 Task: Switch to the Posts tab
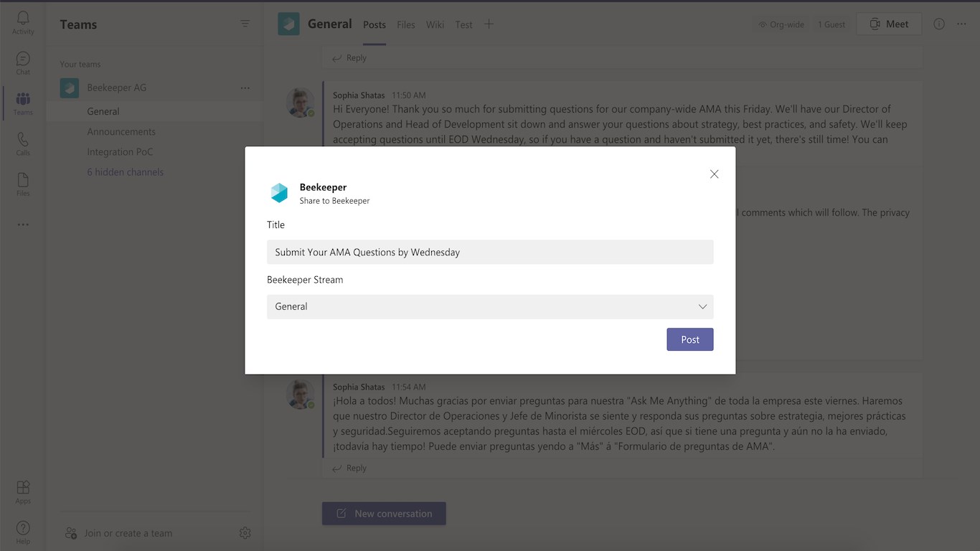pyautogui.click(x=374, y=24)
